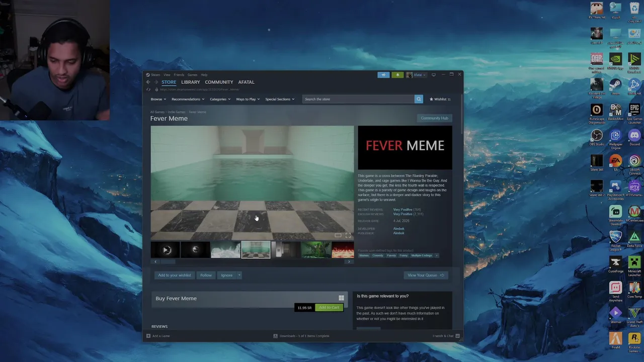644x362 pixels.
Task: Click the green Add to Cart button
Action: [329, 308]
